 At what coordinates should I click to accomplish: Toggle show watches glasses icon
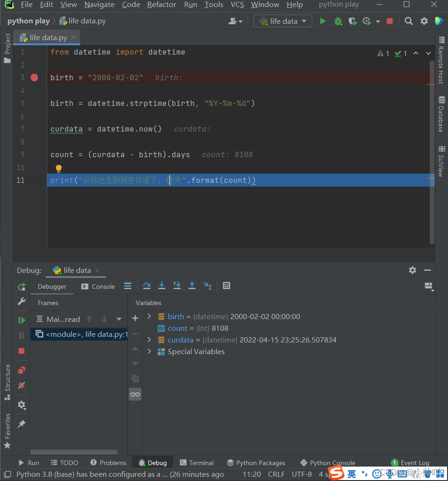[135, 394]
